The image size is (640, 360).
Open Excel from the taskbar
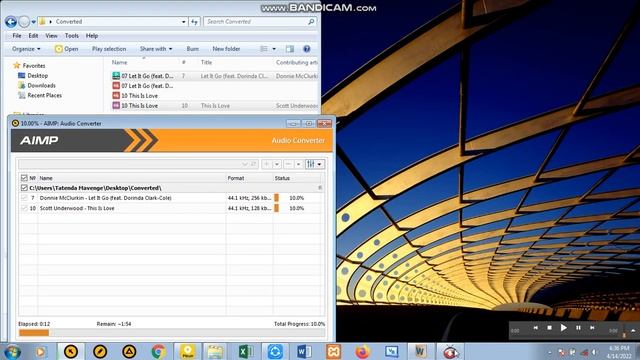(x=246, y=351)
